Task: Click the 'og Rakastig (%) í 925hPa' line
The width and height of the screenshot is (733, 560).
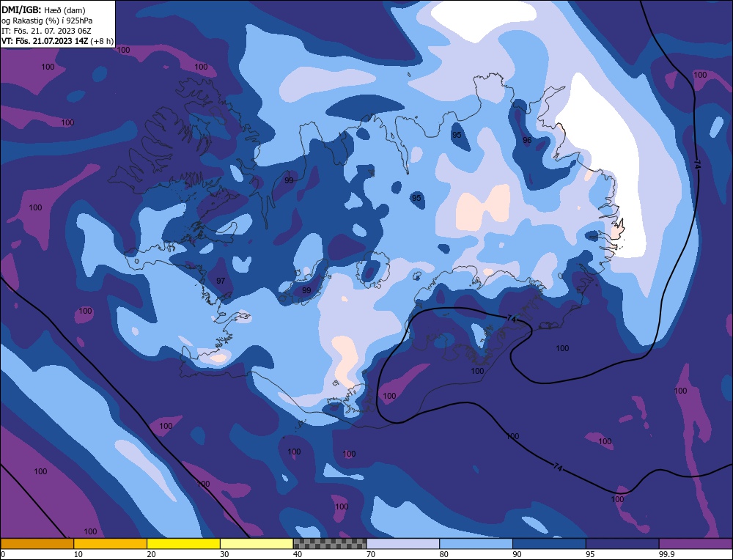Action: (47, 20)
